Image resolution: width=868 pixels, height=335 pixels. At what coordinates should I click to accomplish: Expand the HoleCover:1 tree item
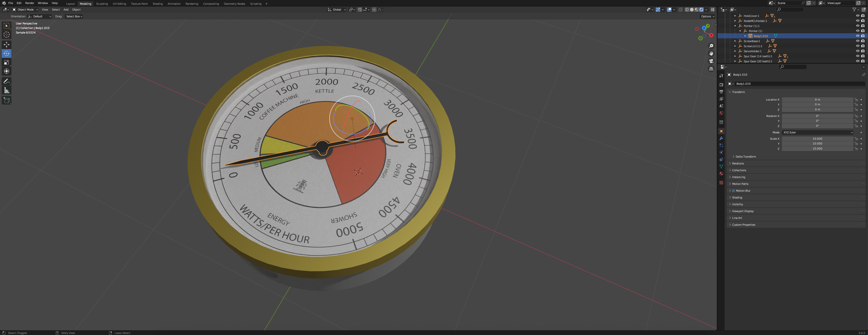(x=735, y=16)
